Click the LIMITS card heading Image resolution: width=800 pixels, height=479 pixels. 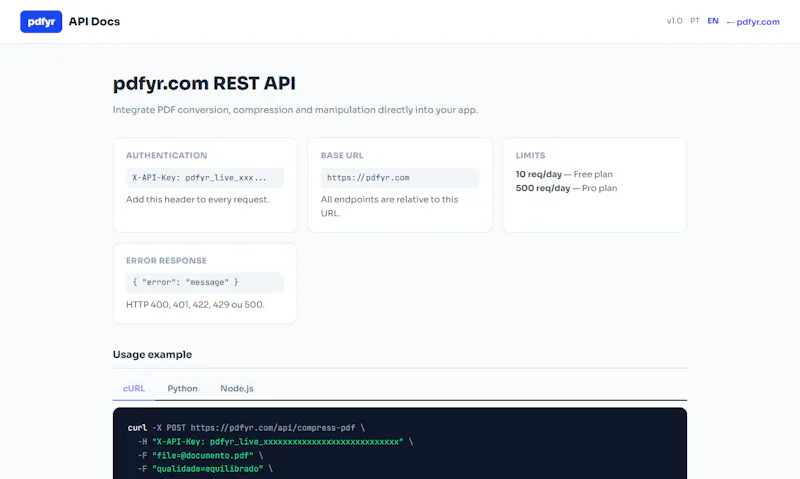click(530, 155)
